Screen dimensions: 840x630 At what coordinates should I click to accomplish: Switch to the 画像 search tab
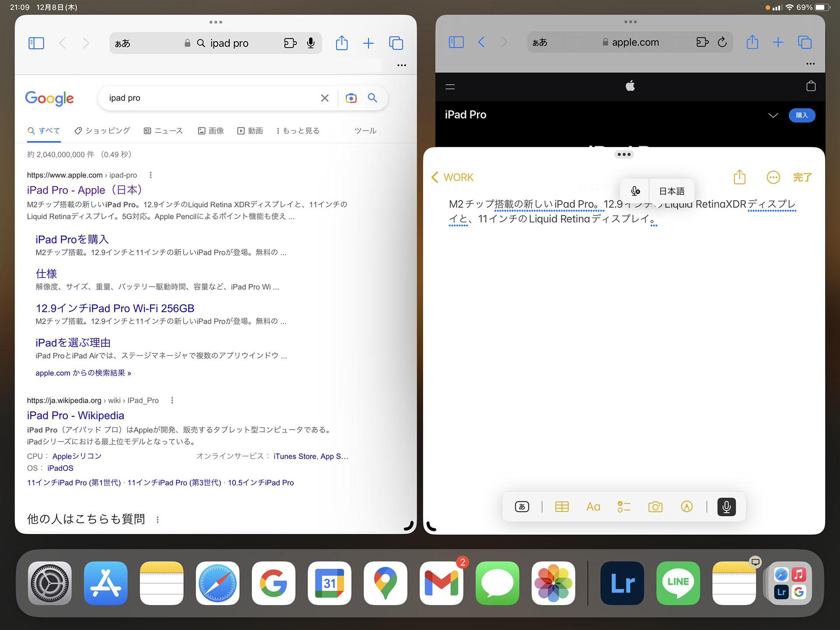click(x=211, y=130)
